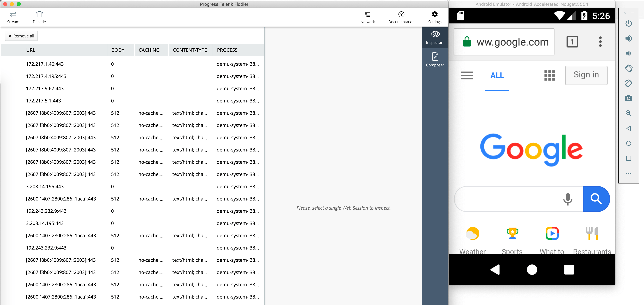Open Chrome three-dot overflow menu
The width and height of the screenshot is (644, 305).
(x=600, y=42)
